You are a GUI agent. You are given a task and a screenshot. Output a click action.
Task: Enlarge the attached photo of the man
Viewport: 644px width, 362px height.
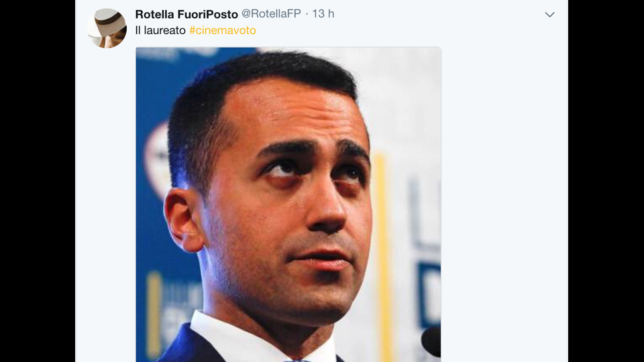click(x=288, y=204)
